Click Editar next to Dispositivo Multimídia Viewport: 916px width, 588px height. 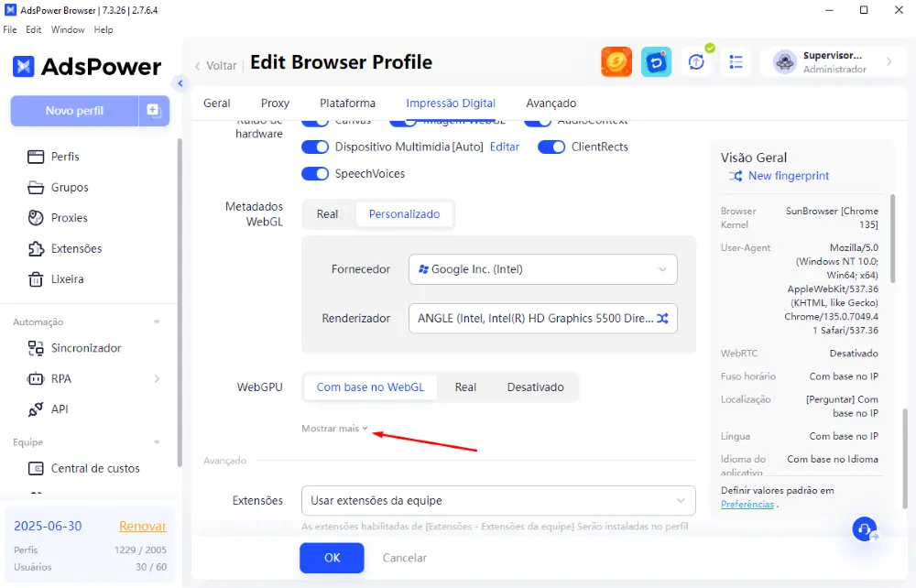[504, 147]
